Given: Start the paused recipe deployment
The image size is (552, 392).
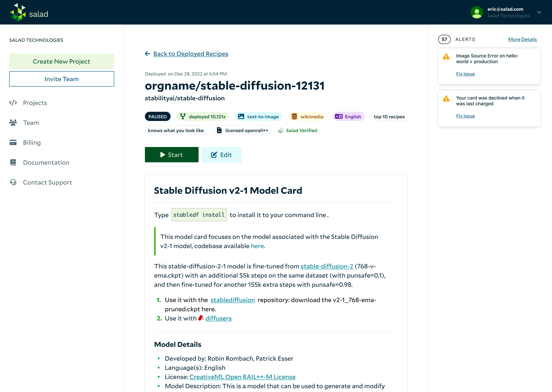Looking at the screenshot, I should (x=172, y=155).
